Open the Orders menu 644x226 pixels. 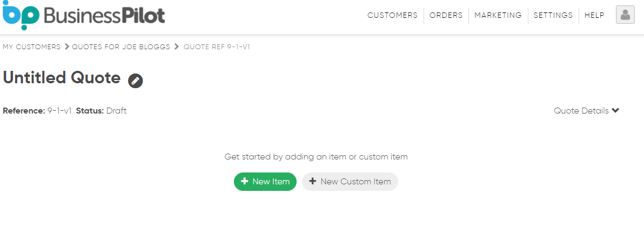446,15
